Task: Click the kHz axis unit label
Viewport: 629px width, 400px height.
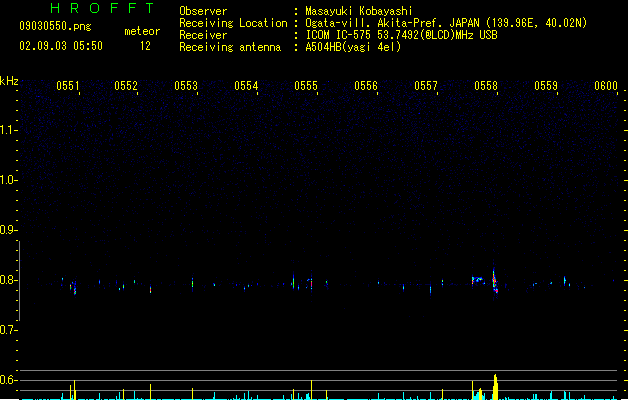Action: pos(9,81)
